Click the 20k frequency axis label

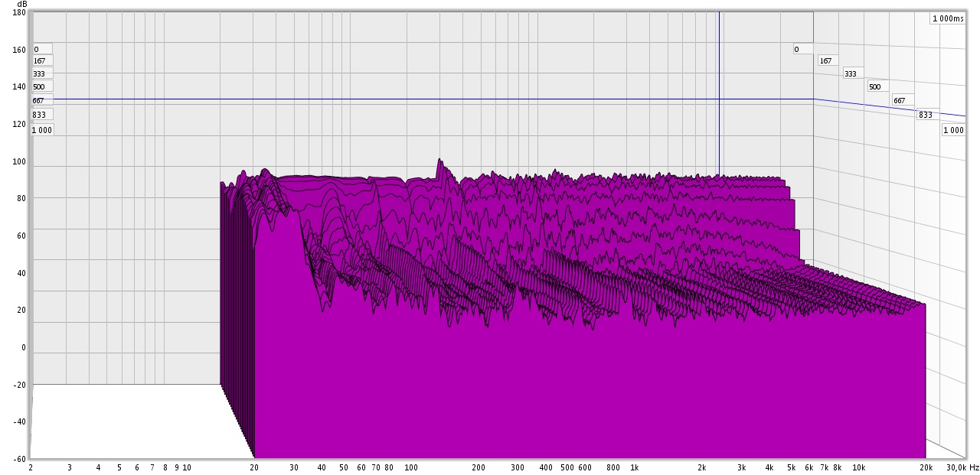click(926, 467)
